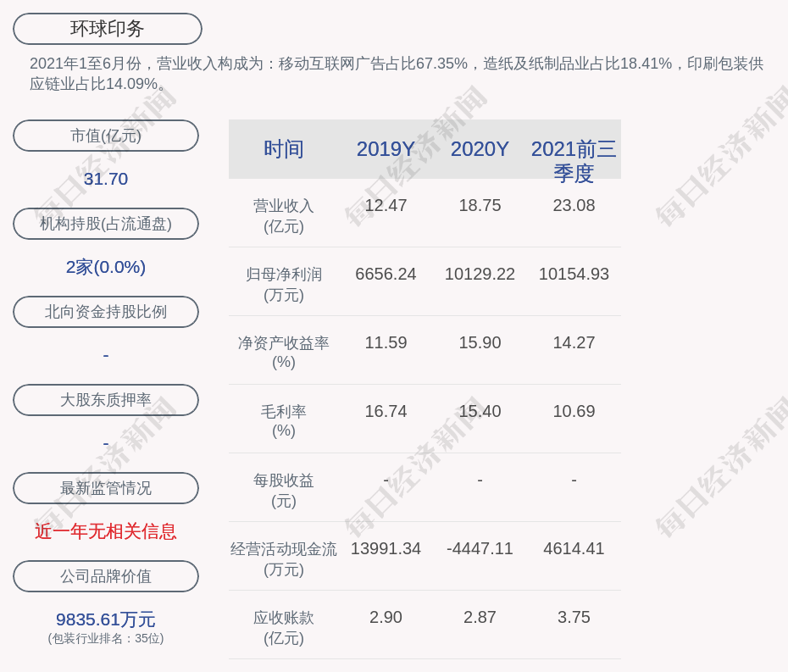
Task: Select ROE value 15.90
Action: [x=480, y=343]
